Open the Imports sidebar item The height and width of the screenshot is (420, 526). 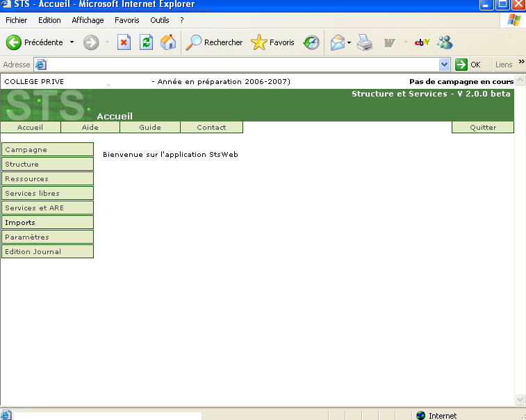pyautogui.click(x=47, y=223)
